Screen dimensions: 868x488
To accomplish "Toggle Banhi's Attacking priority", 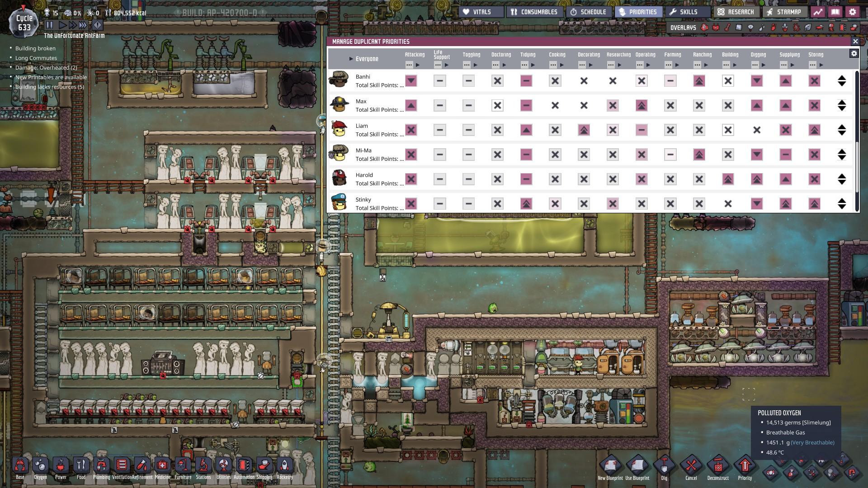I will (x=411, y=81).
